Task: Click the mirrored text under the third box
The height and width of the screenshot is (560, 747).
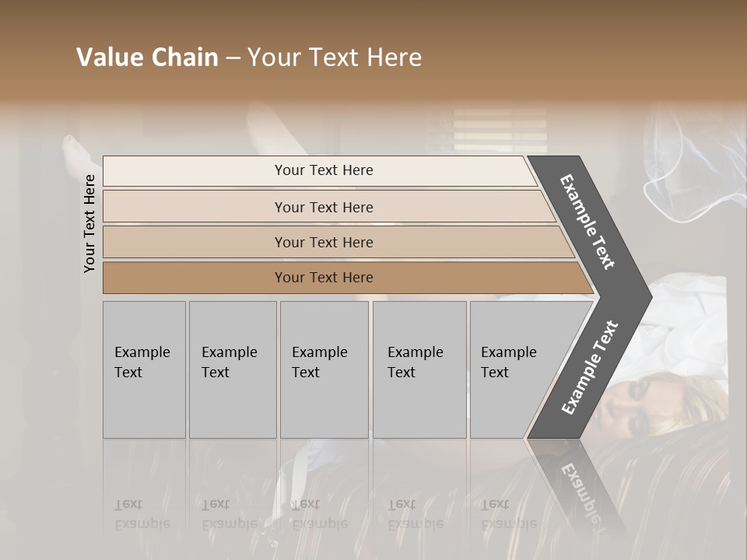Action: pyautogui.click(x=320, y=514)
